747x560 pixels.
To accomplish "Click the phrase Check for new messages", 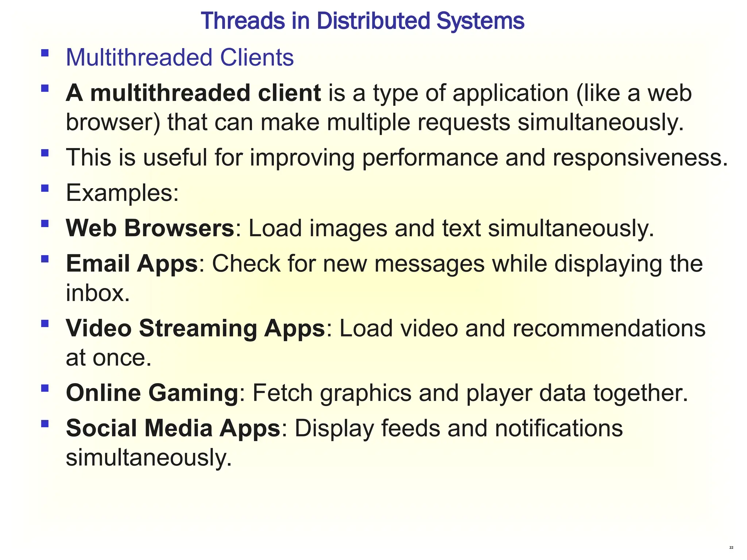I will click(348, 264).
